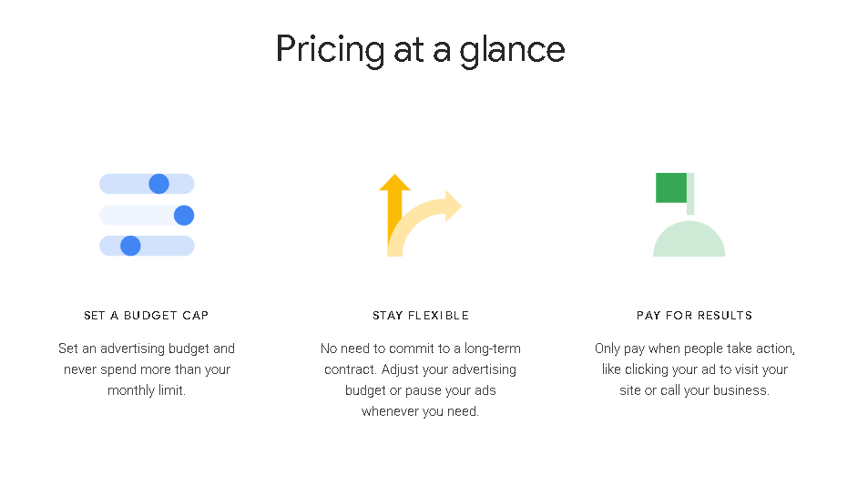Click the SET A BUDGET CAP title

[x=146, y=315]
